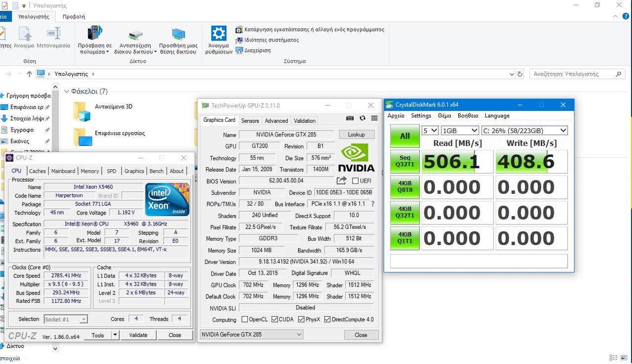
Task: Open the GPU-Z hamburger menu icon
Action: click(374, 118)
